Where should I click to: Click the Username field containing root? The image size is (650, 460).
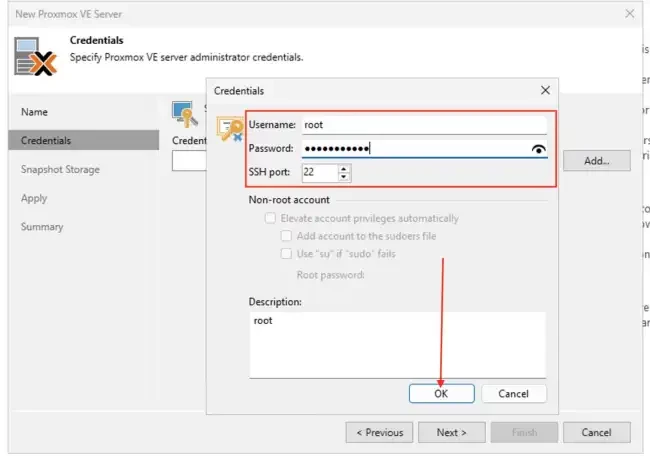coord(424,125)
